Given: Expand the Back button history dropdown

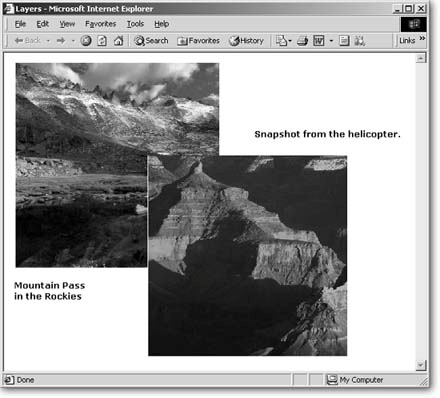Looking at the screenshot, I should pos(48,41).
